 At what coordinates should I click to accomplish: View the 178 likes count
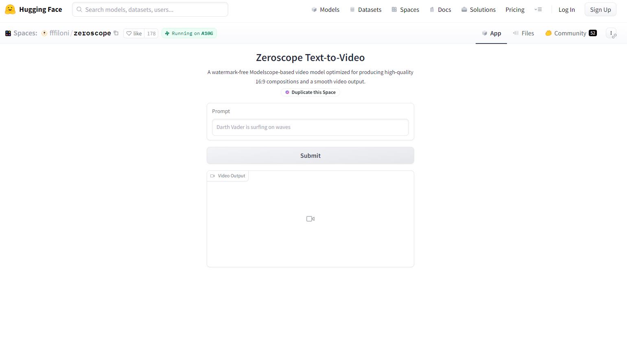pos(151,33)
